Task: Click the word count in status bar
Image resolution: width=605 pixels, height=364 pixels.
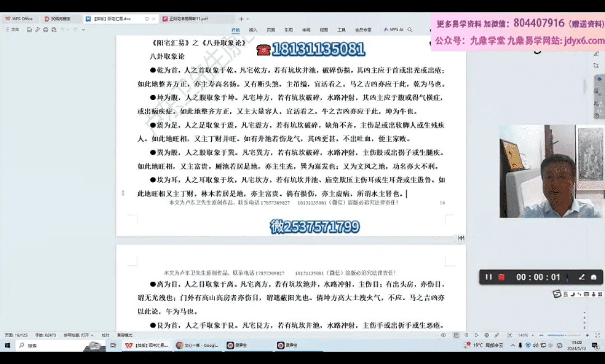Action: [x=45, y=335]
